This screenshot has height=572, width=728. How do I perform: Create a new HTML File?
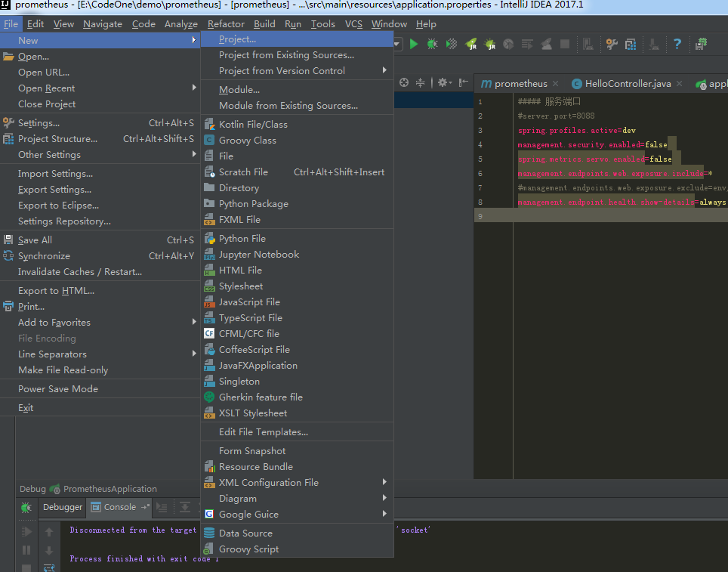pos(297,270)
